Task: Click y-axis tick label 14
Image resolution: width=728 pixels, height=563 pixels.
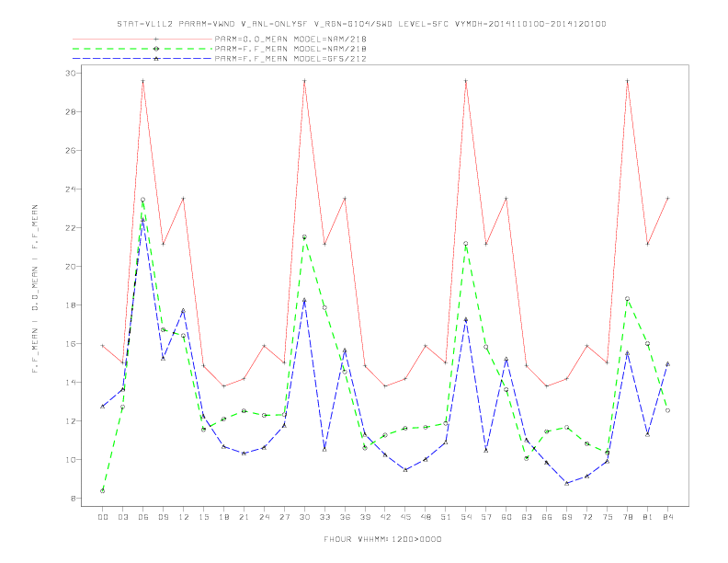Action: (70, 383)
